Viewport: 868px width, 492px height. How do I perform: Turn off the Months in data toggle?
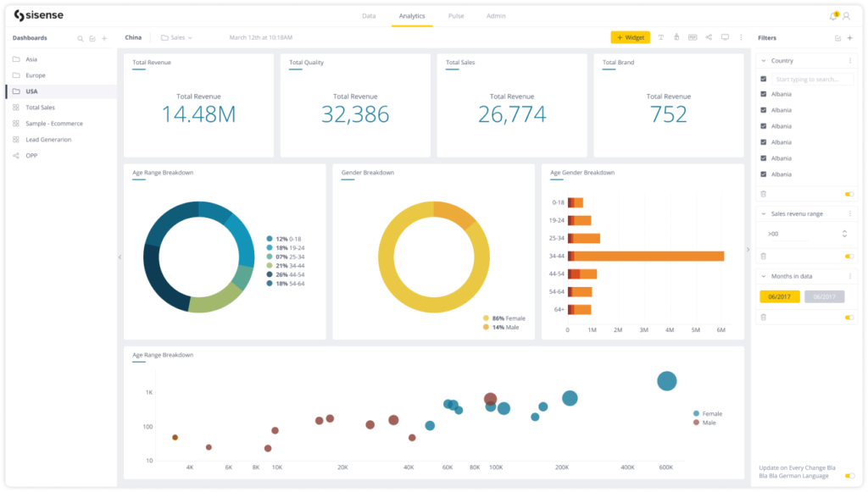click(x=849, y=316)
